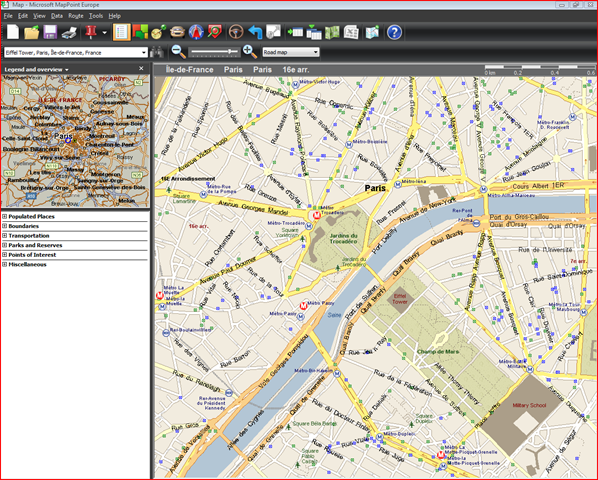Click the Jardins du Trocadéro label
The width and height of the screenshot is (598, 480).
point(343,238)
